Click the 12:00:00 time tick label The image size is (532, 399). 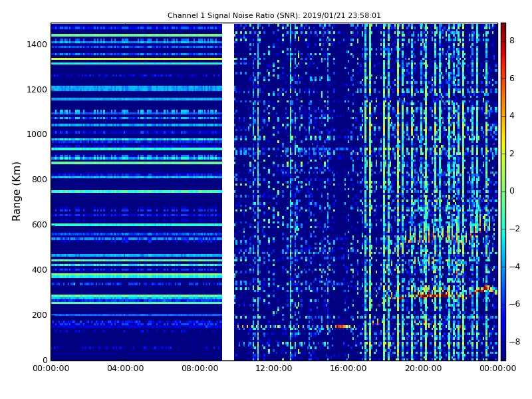point(274,368)
